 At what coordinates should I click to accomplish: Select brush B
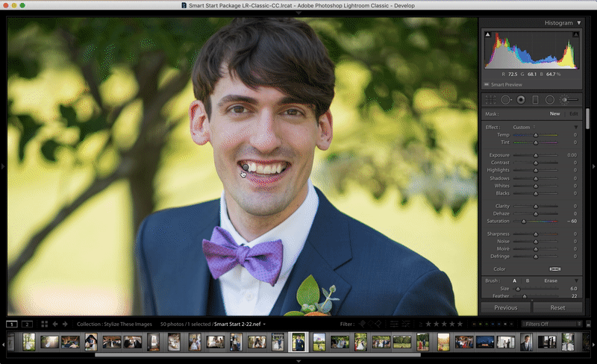coord(528,280)
